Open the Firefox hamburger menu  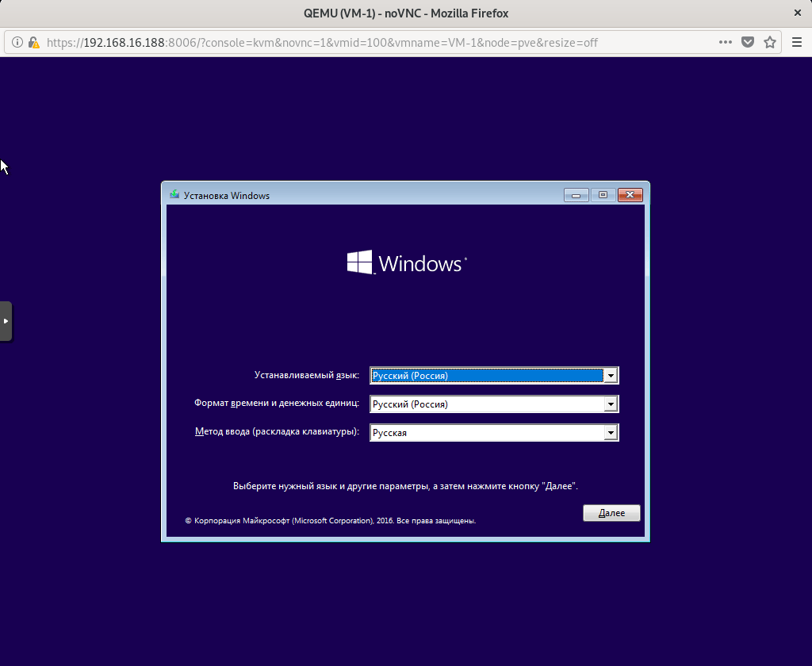796,43
